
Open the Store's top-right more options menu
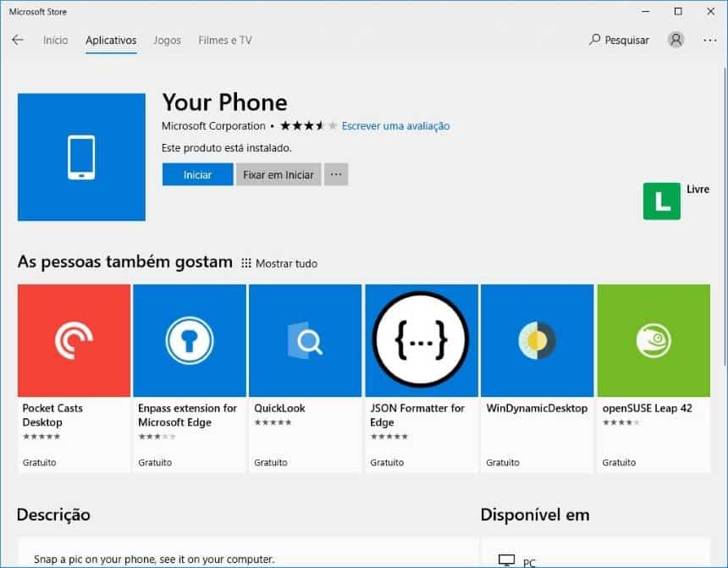pyautogui.click(x=710, y=41)
